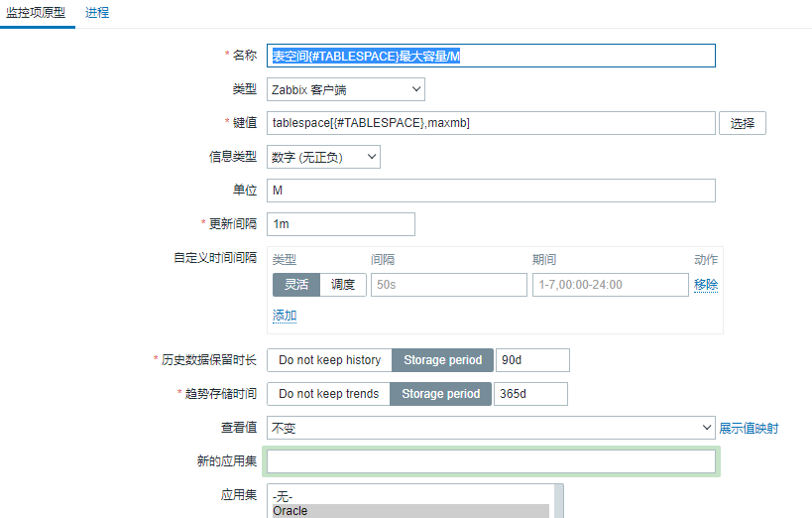This screenshot has width=812, height=518.
Task: Click the trends period field 365d
Action: tap(530, 394)
